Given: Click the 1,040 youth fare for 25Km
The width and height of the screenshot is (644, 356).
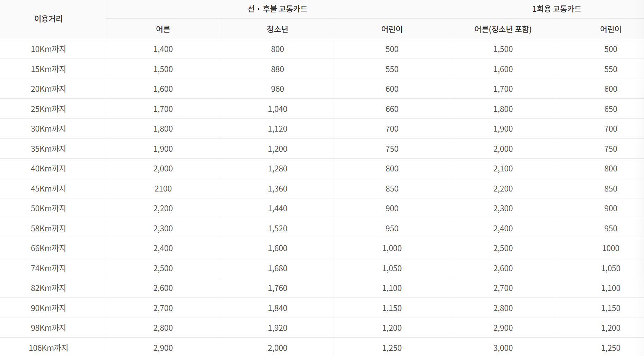Looking at the screenshot, I should pos(277,108).
